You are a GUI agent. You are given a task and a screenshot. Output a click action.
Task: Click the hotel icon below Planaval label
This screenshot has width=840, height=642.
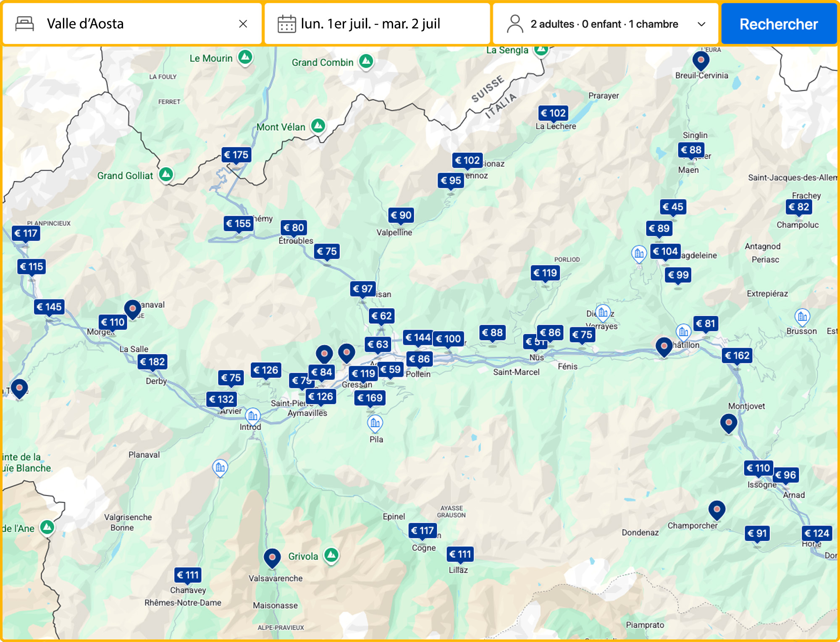point(220,467)
